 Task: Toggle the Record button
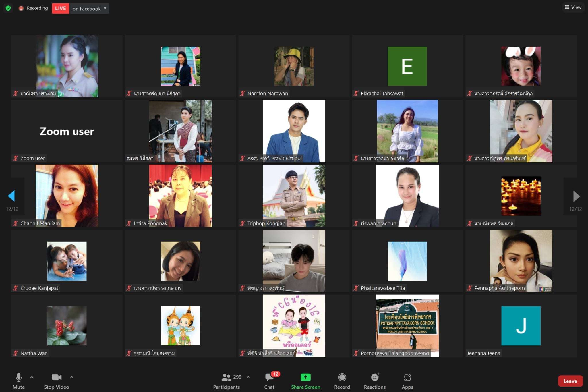click(x=342, y=377)
